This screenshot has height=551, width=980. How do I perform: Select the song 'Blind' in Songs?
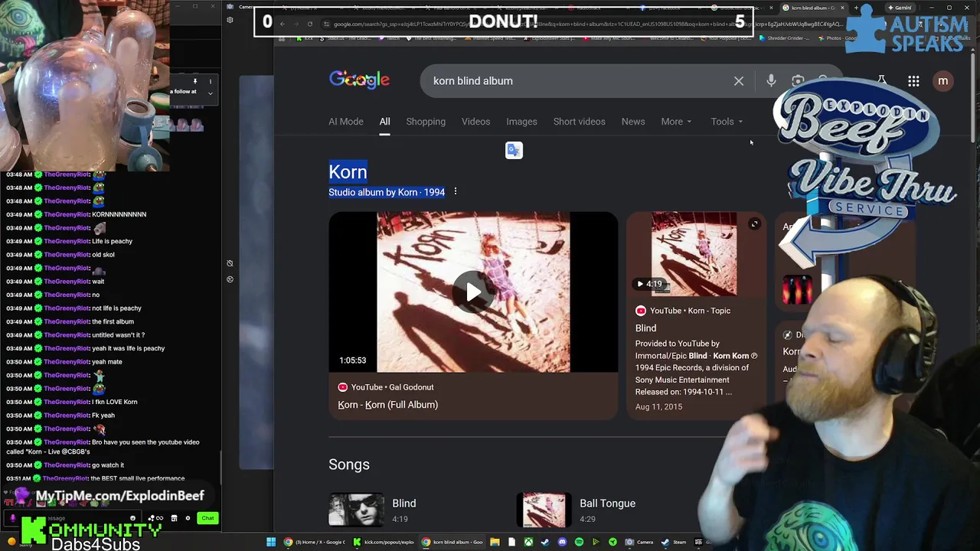(404, 504)
